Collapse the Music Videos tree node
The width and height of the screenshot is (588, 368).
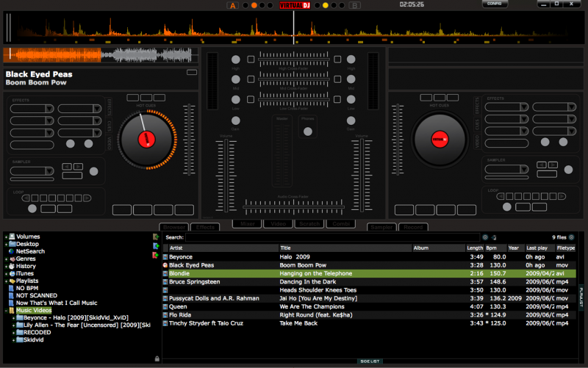click(x=6, y=311)
